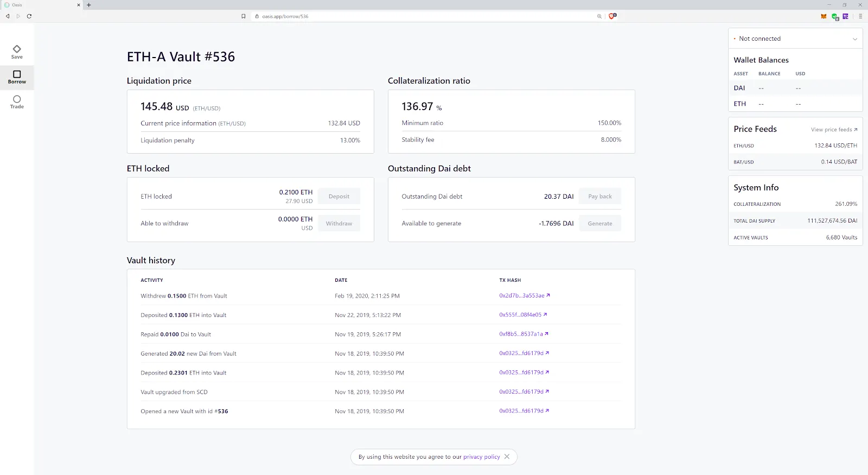Screen dimensions: 868x475
Task: Go to Trade in the sidebar
Action: [17, 102]
